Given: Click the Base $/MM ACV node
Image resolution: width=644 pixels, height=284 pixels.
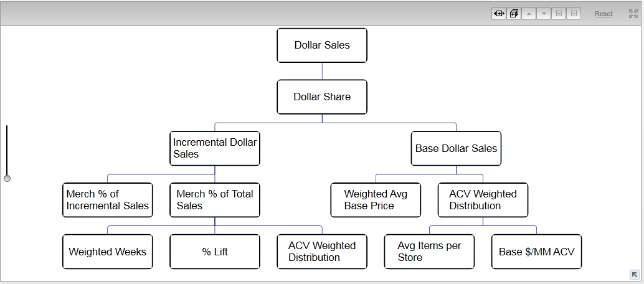Looking at the screenshot, I should (536, 252).
